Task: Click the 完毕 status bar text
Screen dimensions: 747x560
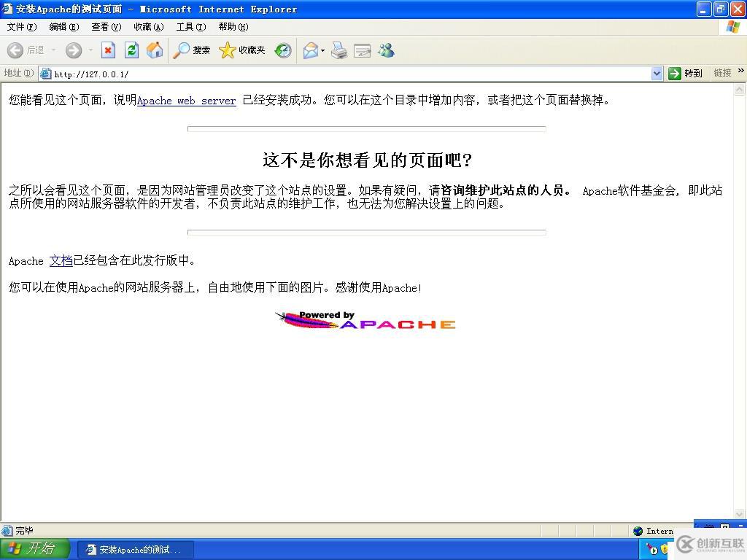Action: point(24,531)
